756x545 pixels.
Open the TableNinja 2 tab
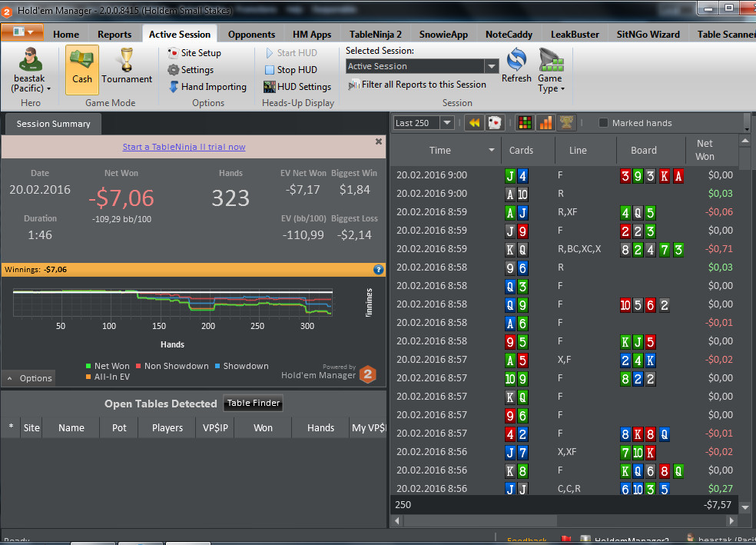click(x=375, y=35)
